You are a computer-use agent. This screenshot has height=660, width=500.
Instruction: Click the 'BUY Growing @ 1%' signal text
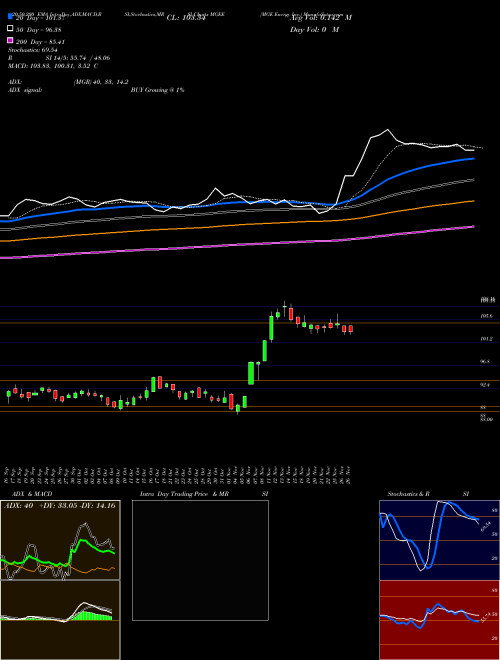click(157, 90)
